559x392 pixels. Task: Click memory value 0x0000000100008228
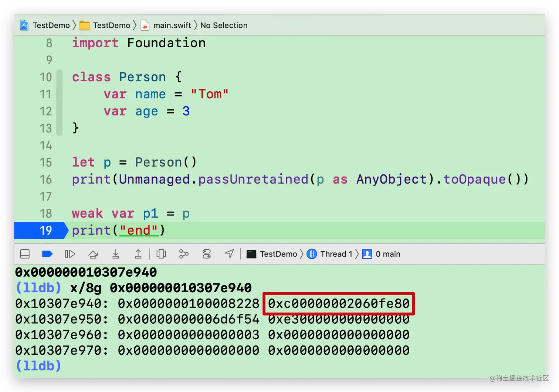click(189, 304)
